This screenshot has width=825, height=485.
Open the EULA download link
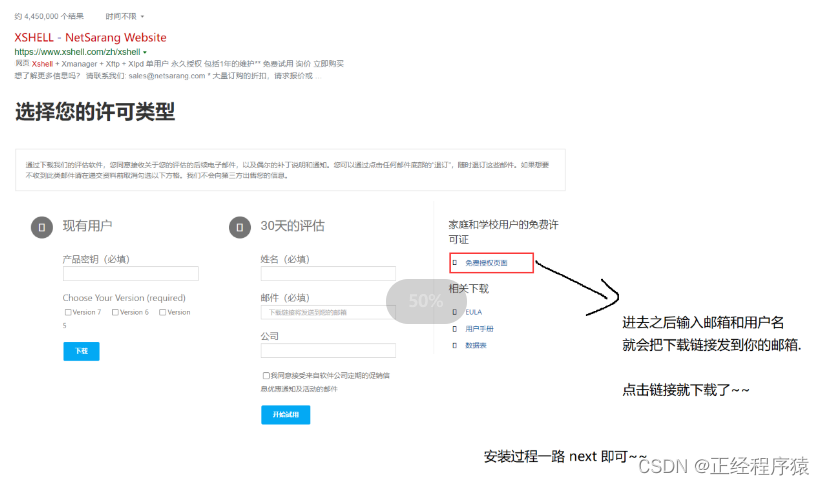pos(474,312)
